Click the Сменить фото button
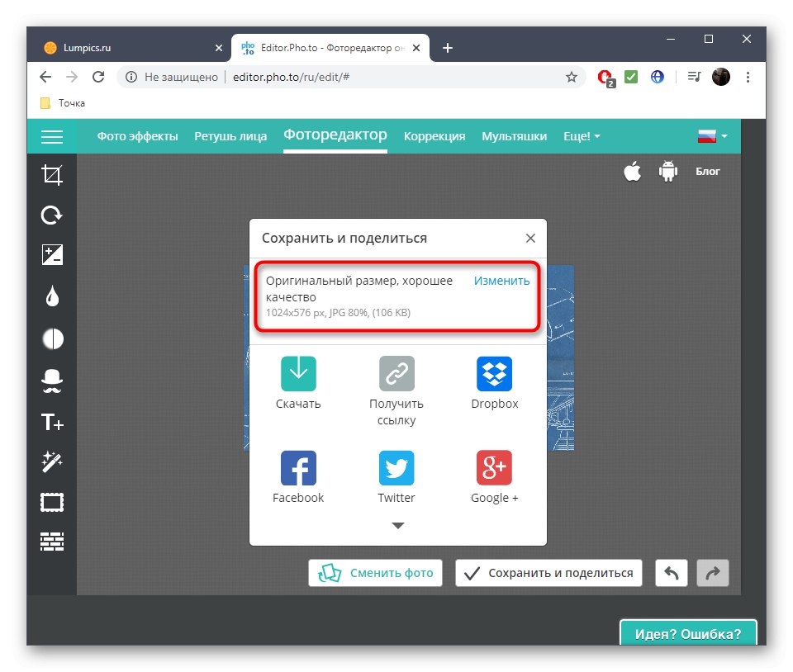This screenshot has height=672, width=793. point(375,573)
